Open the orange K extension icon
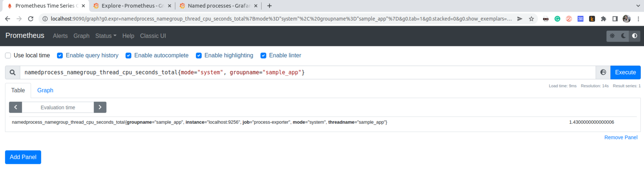The image size is (644, 172). coord(592,19)
